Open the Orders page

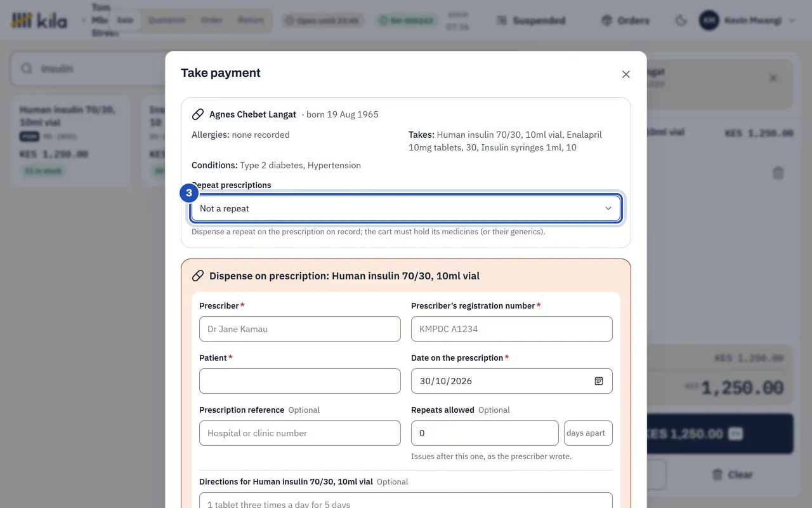point(625,20)
